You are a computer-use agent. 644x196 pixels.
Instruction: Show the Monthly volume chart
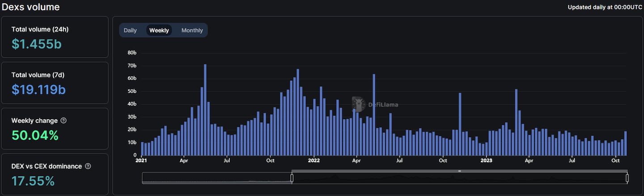point(192,30)
